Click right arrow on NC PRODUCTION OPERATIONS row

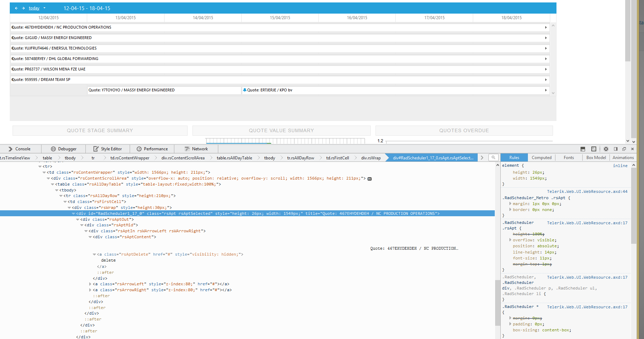(546, 27)
